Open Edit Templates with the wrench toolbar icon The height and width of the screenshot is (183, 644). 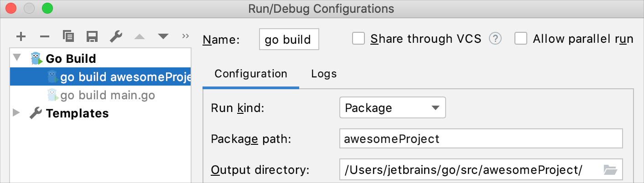[116, 36]
